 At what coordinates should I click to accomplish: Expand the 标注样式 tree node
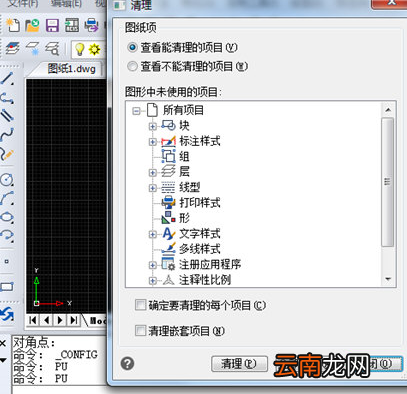pos(153,142)
